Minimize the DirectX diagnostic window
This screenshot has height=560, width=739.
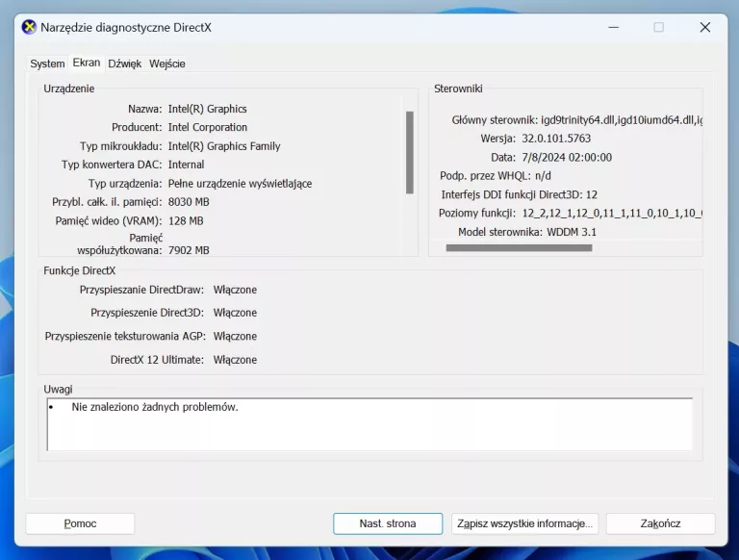(x=612, y=27)
